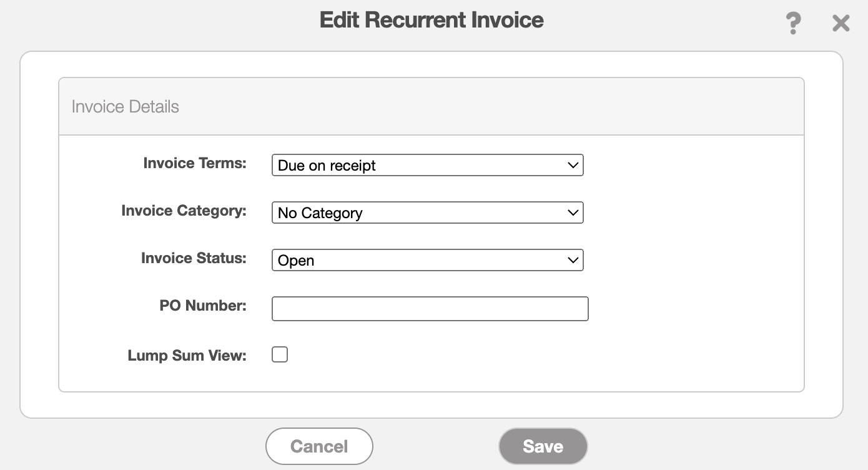Focus the PO Number text field
This screenshot has height=470, width=868.
point(430,309)
